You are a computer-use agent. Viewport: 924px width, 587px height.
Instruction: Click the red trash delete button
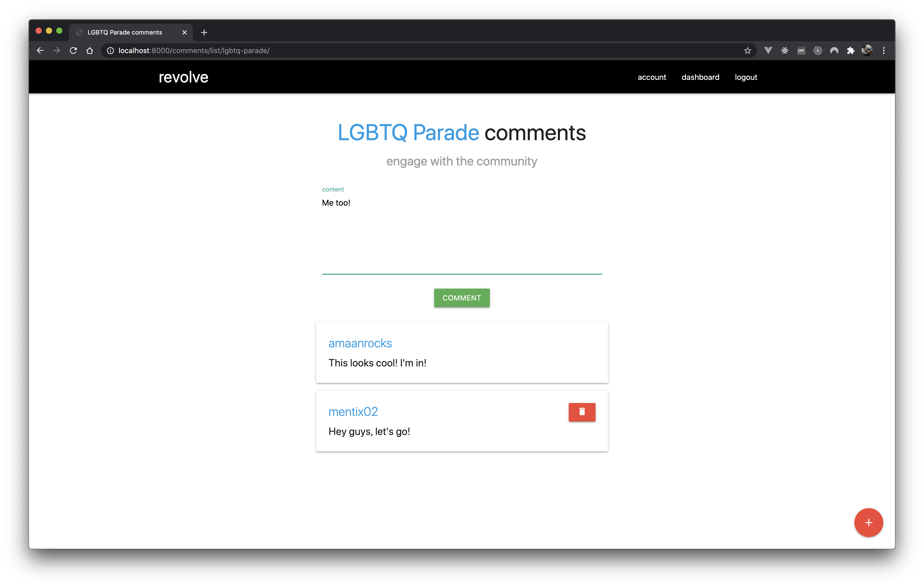tap(582, 412)
